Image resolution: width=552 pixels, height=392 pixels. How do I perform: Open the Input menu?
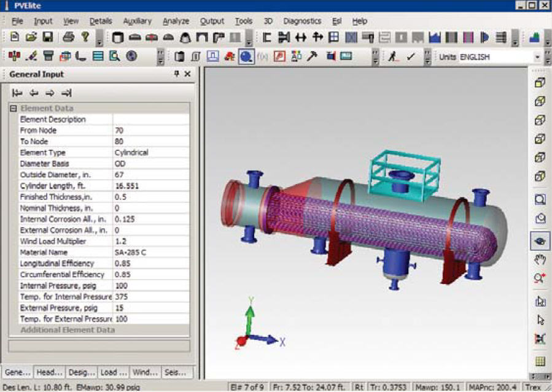pos(43,21)
